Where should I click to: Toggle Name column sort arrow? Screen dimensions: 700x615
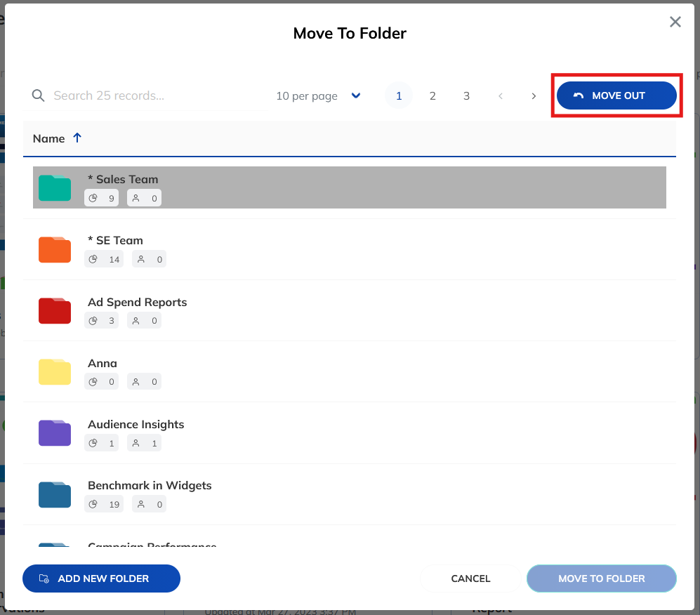coord(77,138)
